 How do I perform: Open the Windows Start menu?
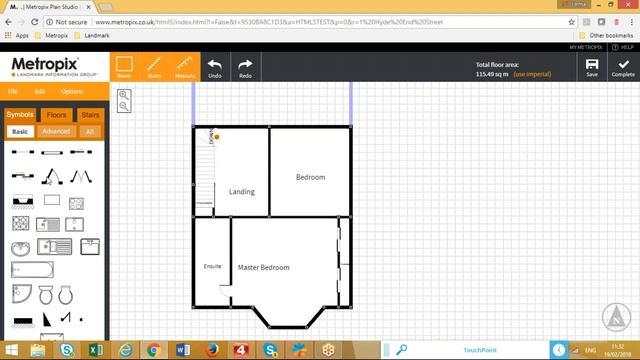pos(11,350)
